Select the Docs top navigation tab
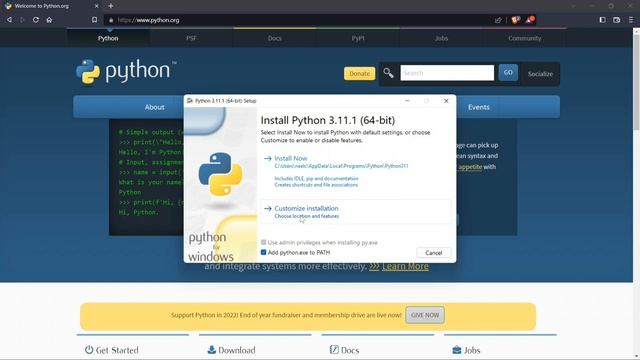640x360 pixels. pyautogui.click(x=275, y=38)
